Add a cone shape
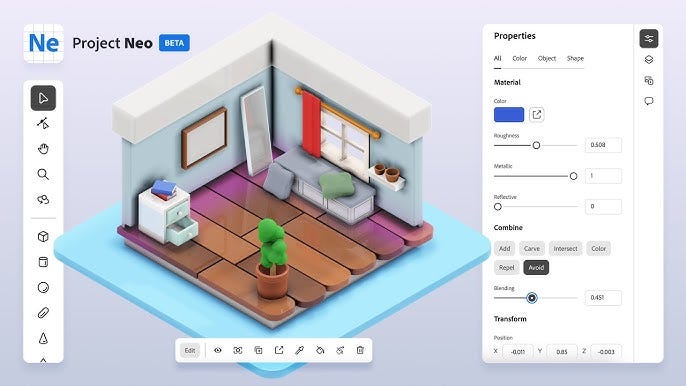This screenshot has width=686, height=386. [43, 338]
